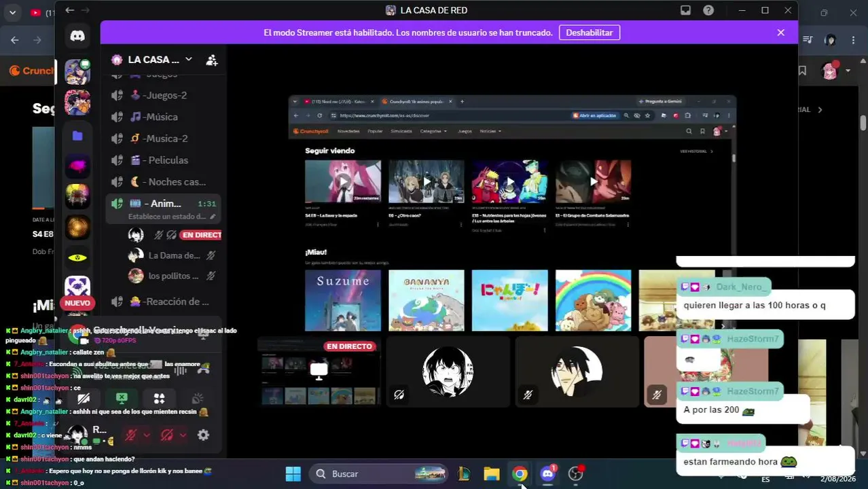
Task: Open the second anime couple server icon
Action: click(77, 103)
